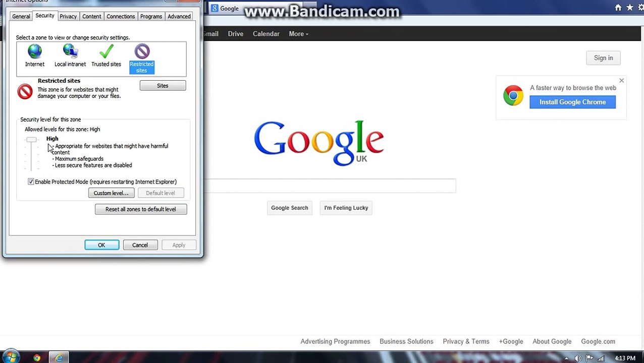Image resolution: width=644 pixels, height=363 pixels.
Task: Switch to the Advanced tab
Action: (179, 17)
